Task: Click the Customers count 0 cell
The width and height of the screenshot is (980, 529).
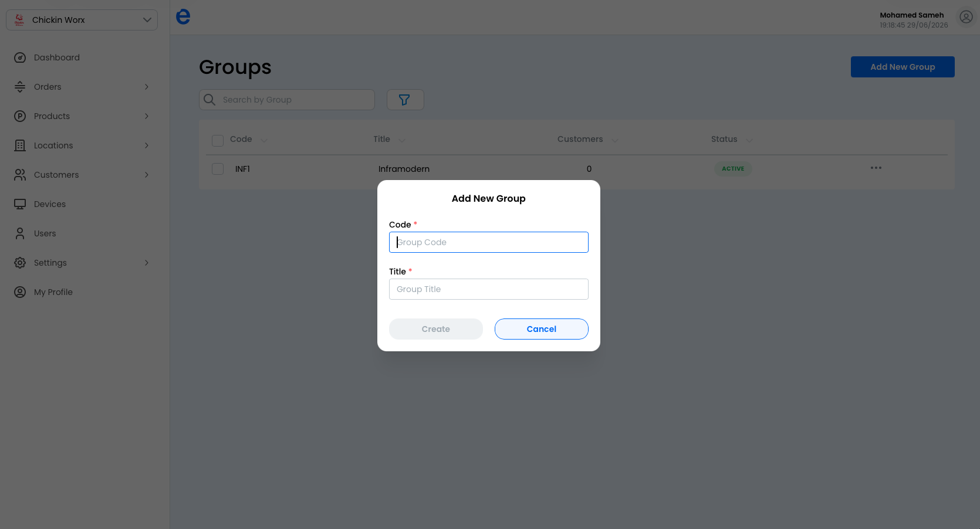Action: [x=589, y=169]
